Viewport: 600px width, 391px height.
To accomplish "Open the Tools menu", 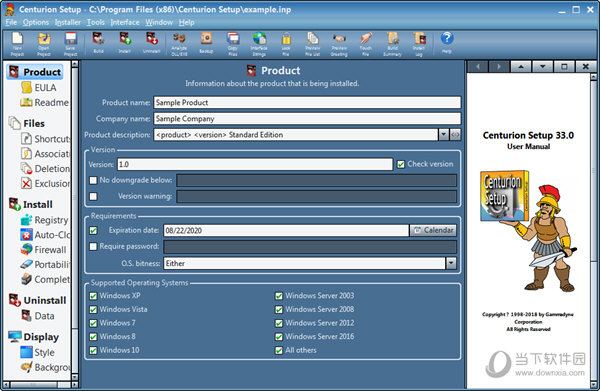I will click(96, 22).
